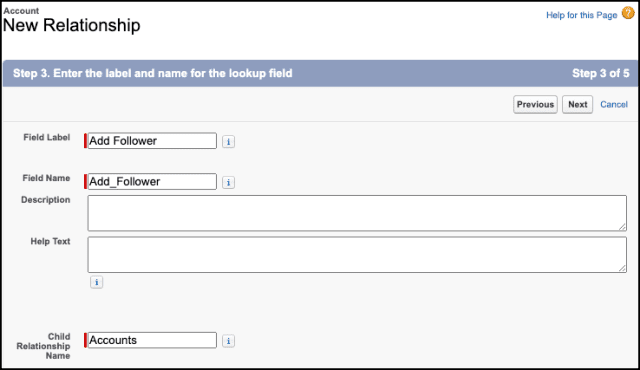Image resolution: width=640 pixels, height=370 pixels.
Task: Click the Field Label caption text
Action: (47, 137)
